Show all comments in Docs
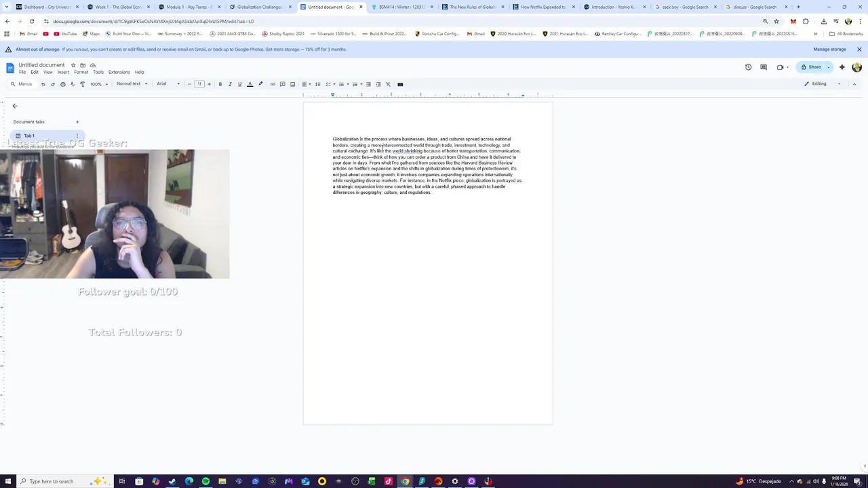Screen dimensions: 868x488 pos(764,67)
